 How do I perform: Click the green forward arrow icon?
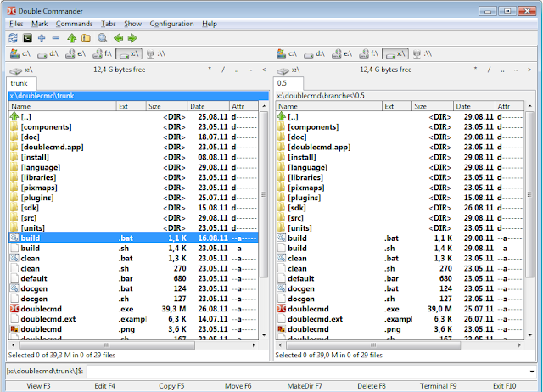[132, 38]
